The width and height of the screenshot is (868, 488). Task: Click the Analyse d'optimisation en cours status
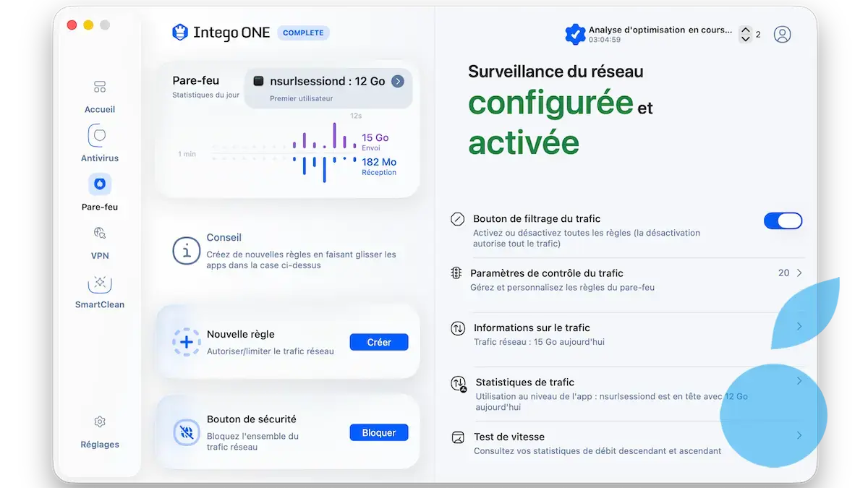[x=660, y=30]
